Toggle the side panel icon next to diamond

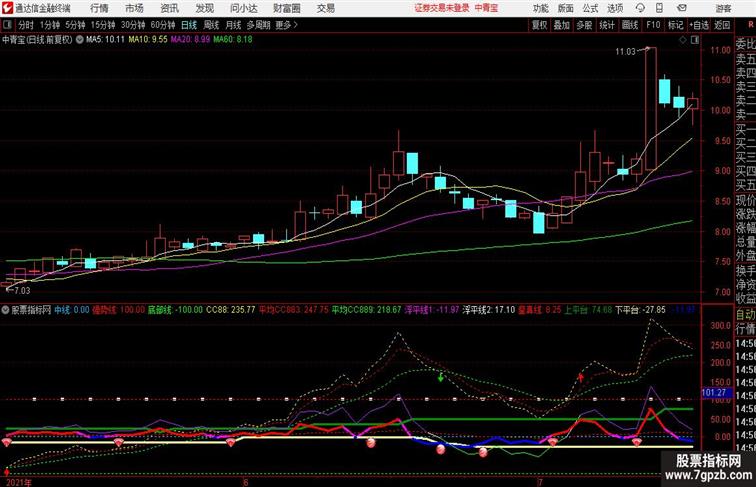click(x=694, y=40)
